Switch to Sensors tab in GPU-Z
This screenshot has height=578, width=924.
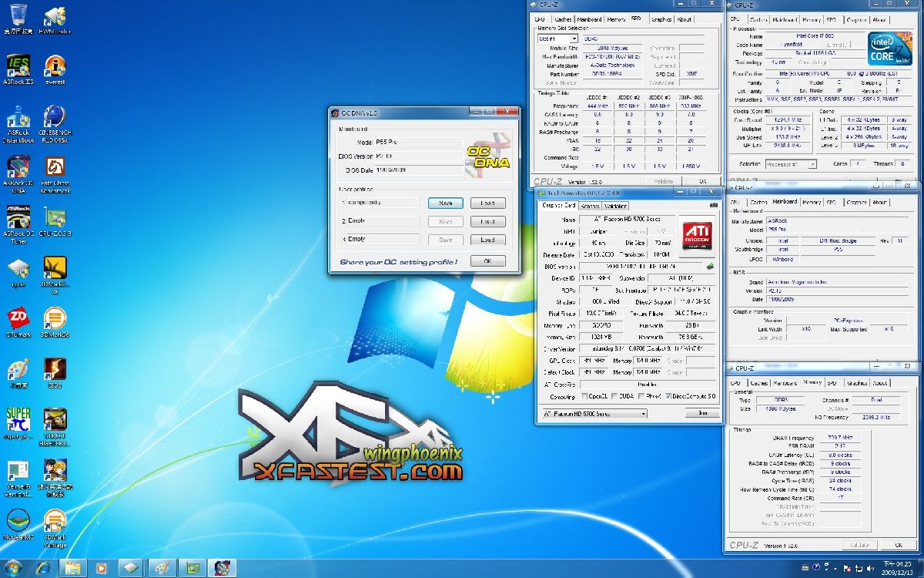590,206
